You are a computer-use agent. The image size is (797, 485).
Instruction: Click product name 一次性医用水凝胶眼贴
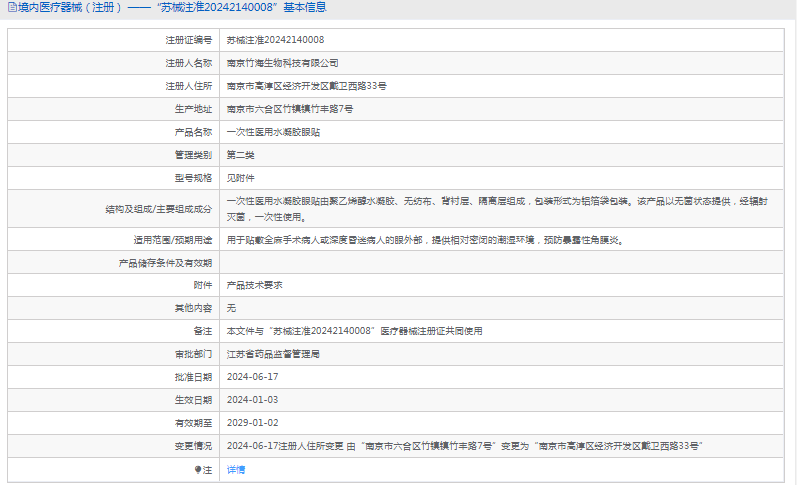[x=274, y=132]
